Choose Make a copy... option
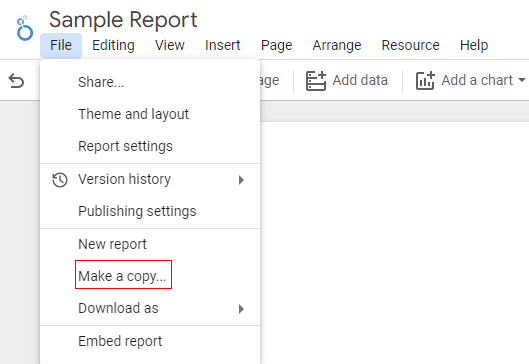This screenshot has height=364, width=529. point(150,276)
